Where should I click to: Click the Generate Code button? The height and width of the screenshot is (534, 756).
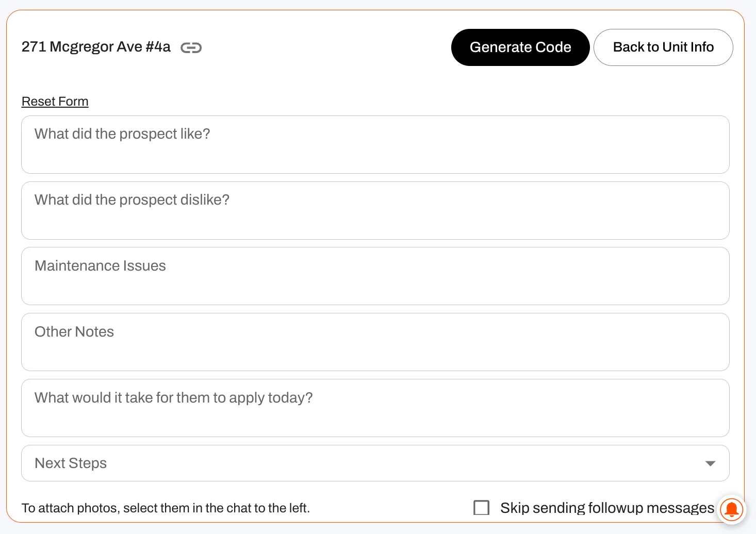(520, 47)
